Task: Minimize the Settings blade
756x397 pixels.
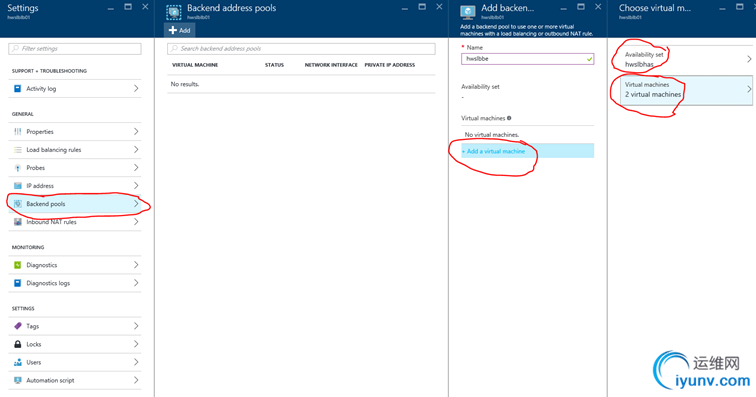Action: (111, 8)
